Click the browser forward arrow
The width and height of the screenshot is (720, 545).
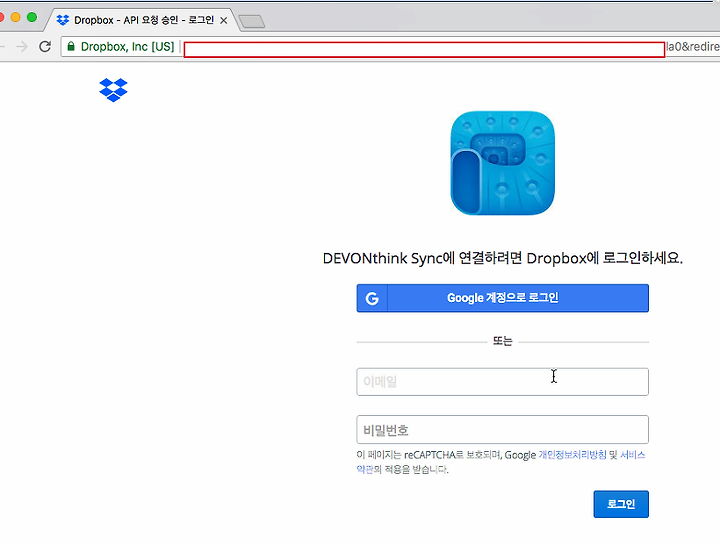[22, 46]
